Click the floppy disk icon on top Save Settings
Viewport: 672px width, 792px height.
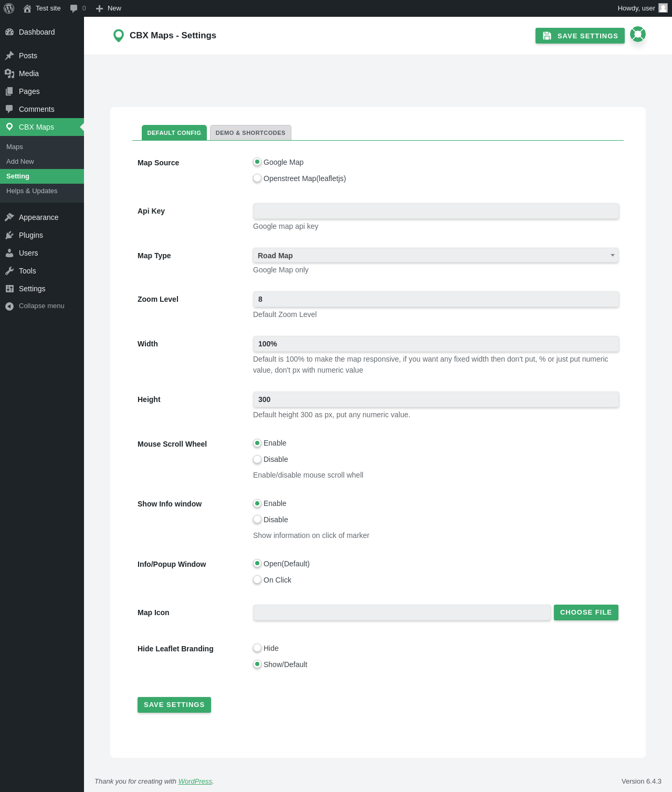click(547, 36)
